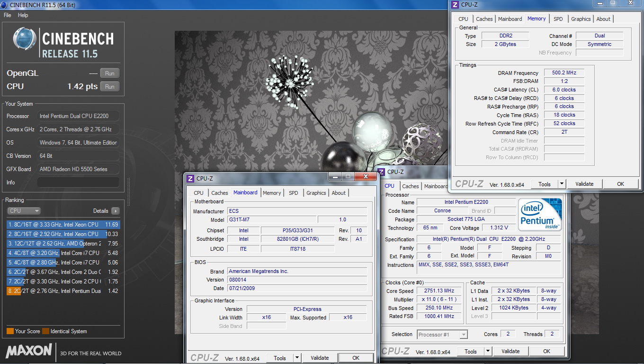Open the Help menu in CINEBENCH
This screenshot has height=364, width=644.
(x=23, y=15)
